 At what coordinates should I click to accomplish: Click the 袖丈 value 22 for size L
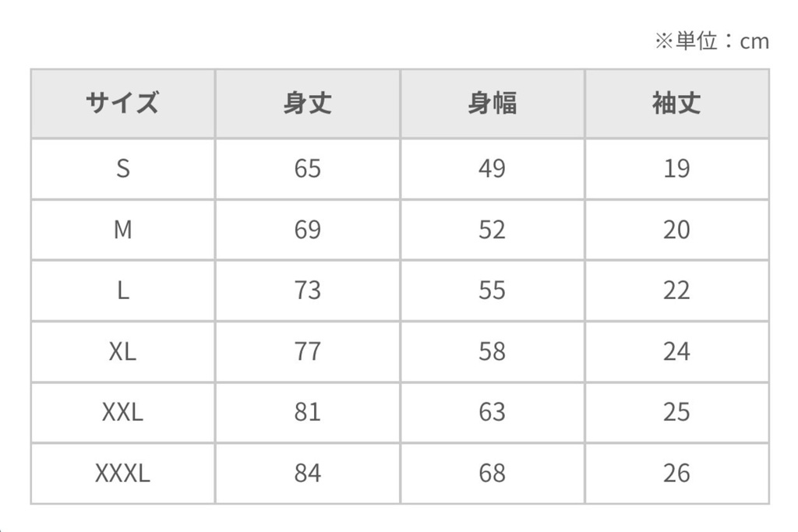click(676, 291)
